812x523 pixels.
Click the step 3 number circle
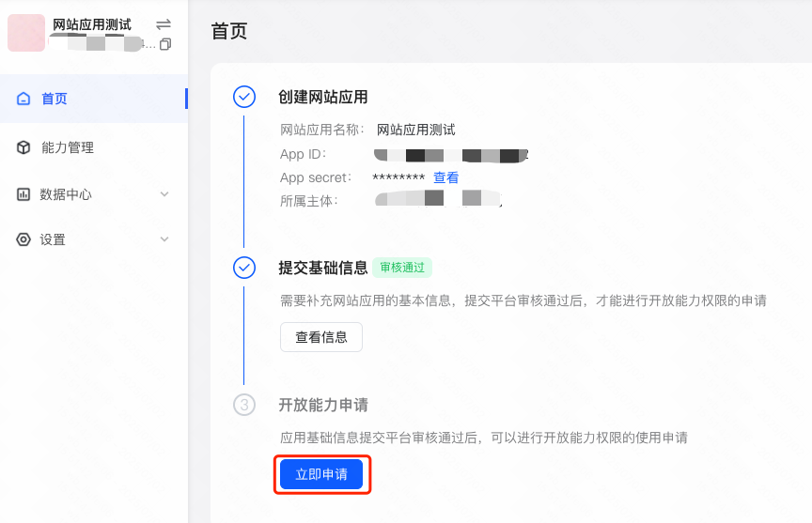tap(244, 405)
